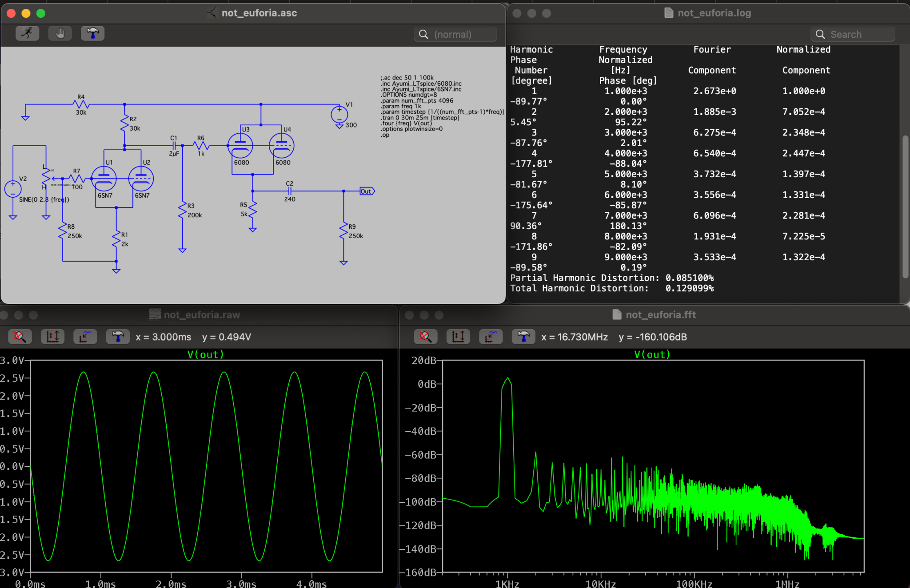Click the 2.673e+0 Fourier component value in the log
The image size is (910, 588).
click(x=714, y=91)
